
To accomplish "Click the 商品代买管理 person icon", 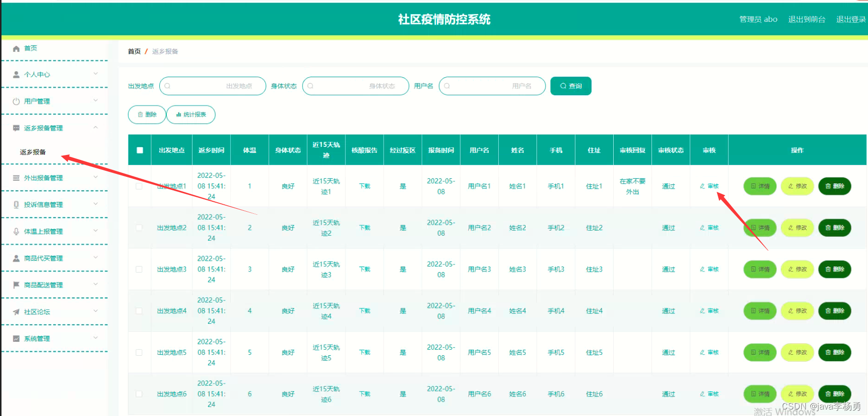I will click(x=16, y=258).
